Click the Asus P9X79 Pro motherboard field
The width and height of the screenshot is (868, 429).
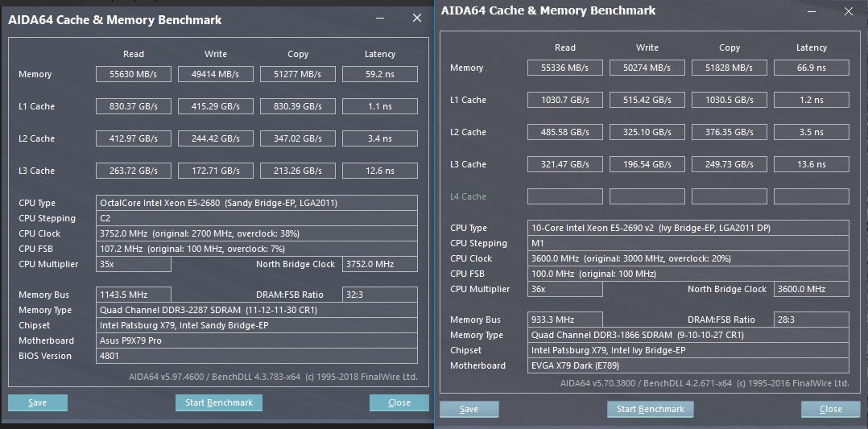point(256,340)
